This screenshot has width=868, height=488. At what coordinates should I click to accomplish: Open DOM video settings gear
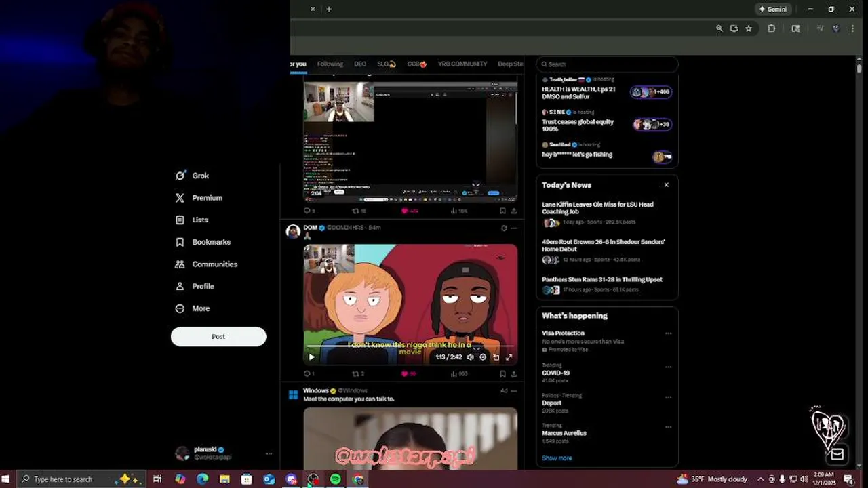coord(483,357)
